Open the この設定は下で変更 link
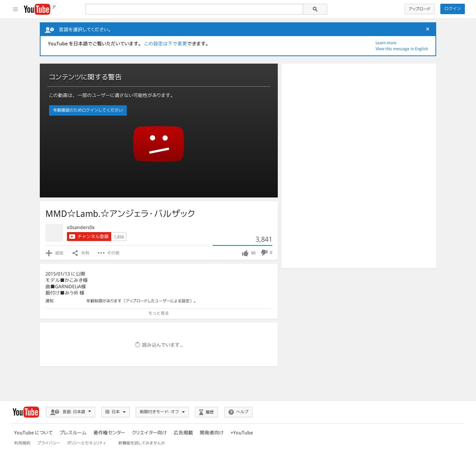The image size is (476, 453). [165, 44]
